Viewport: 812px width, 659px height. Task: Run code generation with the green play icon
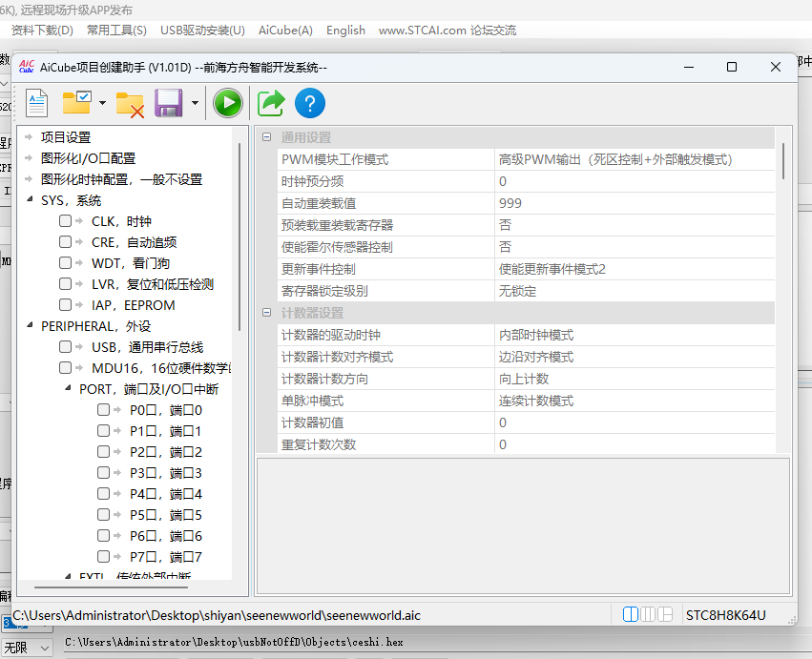tap(227, 103)
